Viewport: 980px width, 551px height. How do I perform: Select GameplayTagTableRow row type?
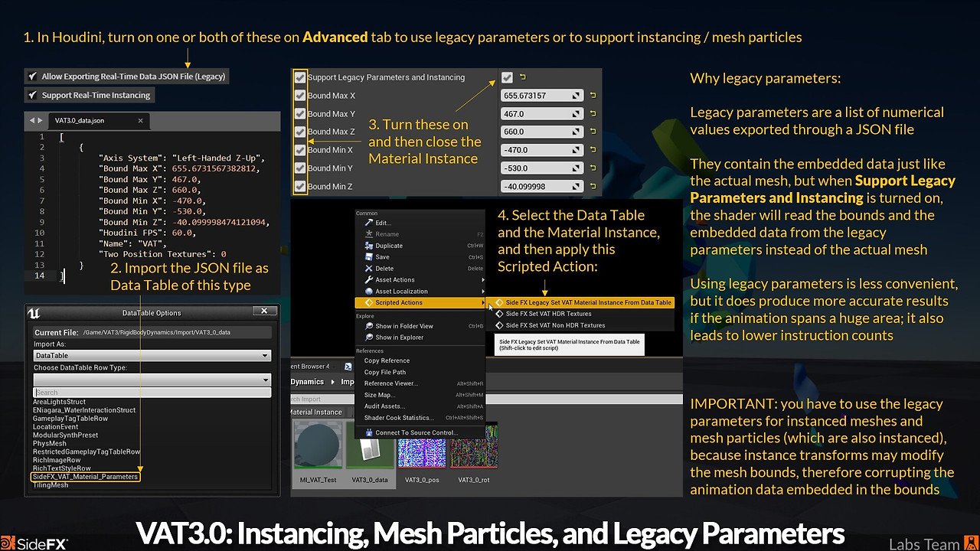(70, 419)
